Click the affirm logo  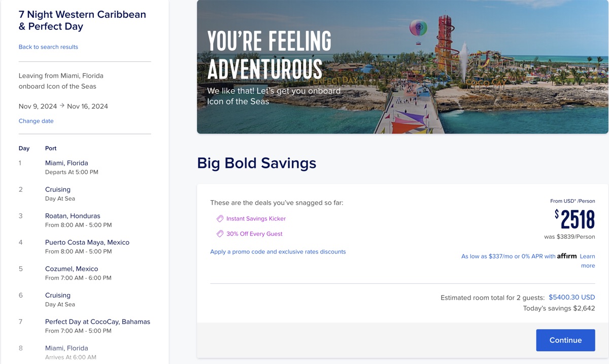[x=567, y=256]
